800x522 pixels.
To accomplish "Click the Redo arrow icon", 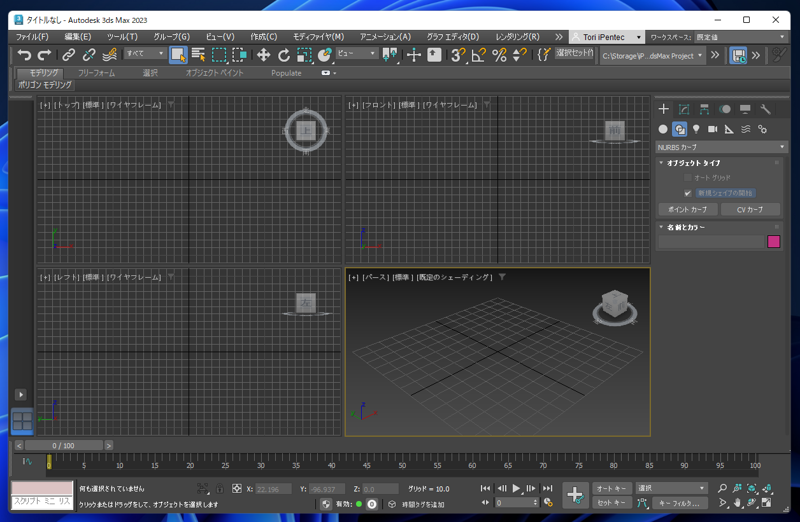I will pos(44,55).
